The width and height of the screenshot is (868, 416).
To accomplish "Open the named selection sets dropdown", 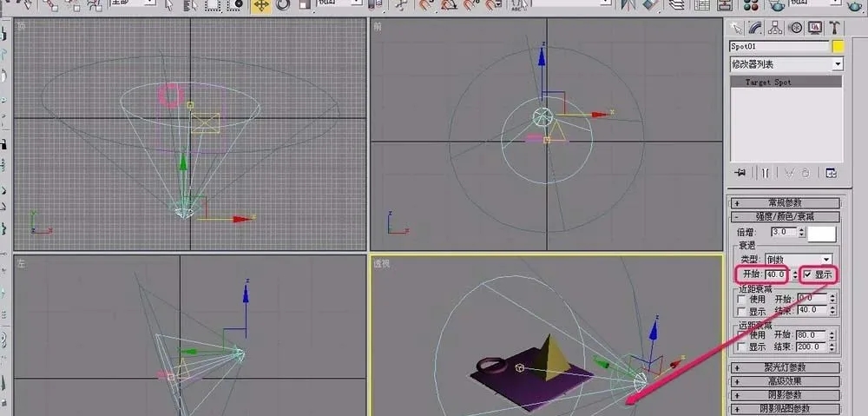I will pos(571,3).
